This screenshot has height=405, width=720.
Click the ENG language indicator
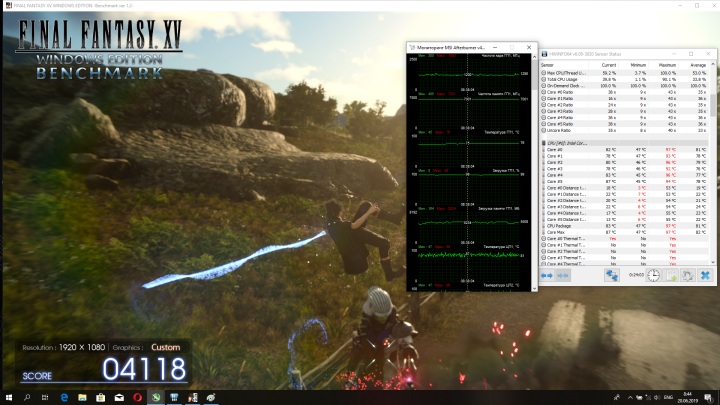click(x=668, y=397)
